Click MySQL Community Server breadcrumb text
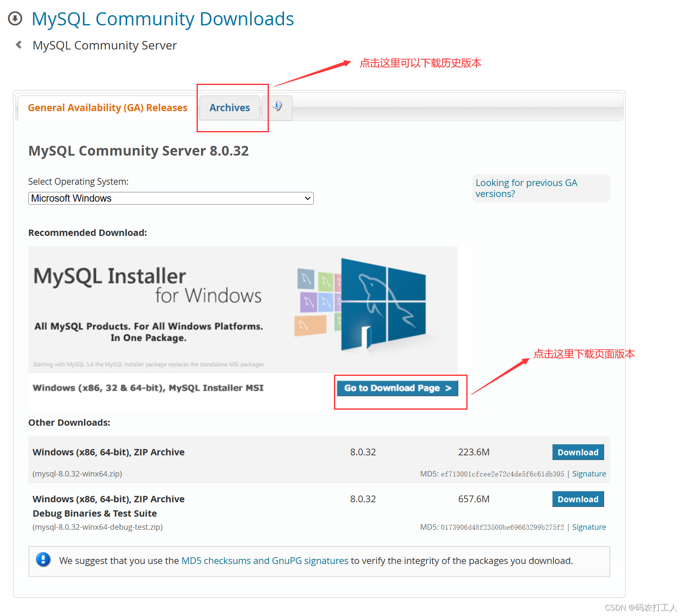The width and height of the screenshot is (684, 616). pos(104,45)
